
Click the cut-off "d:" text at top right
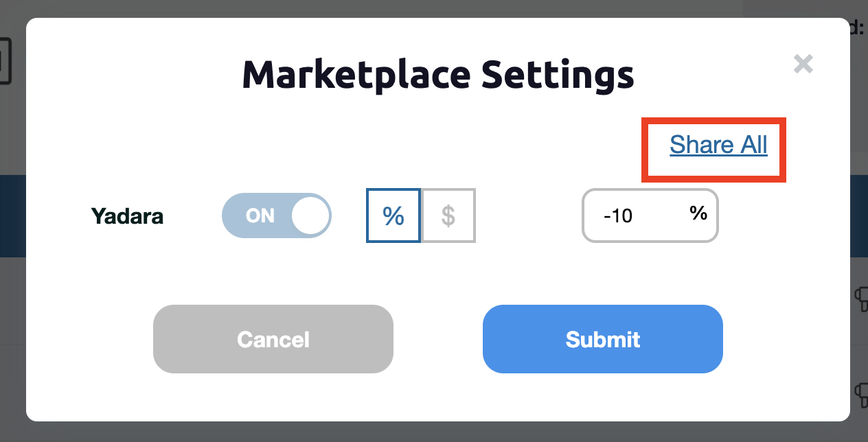pyautogui.click(x=858, y=29)
